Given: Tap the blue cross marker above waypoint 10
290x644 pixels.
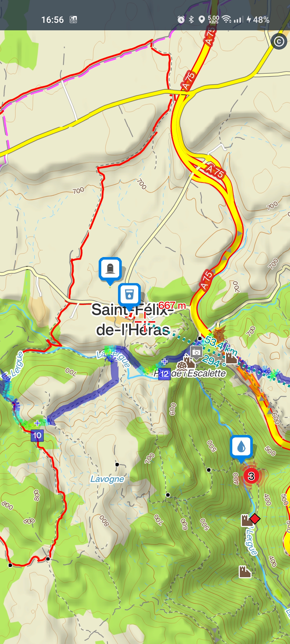Looking at the screenshot, I should 37,423.
